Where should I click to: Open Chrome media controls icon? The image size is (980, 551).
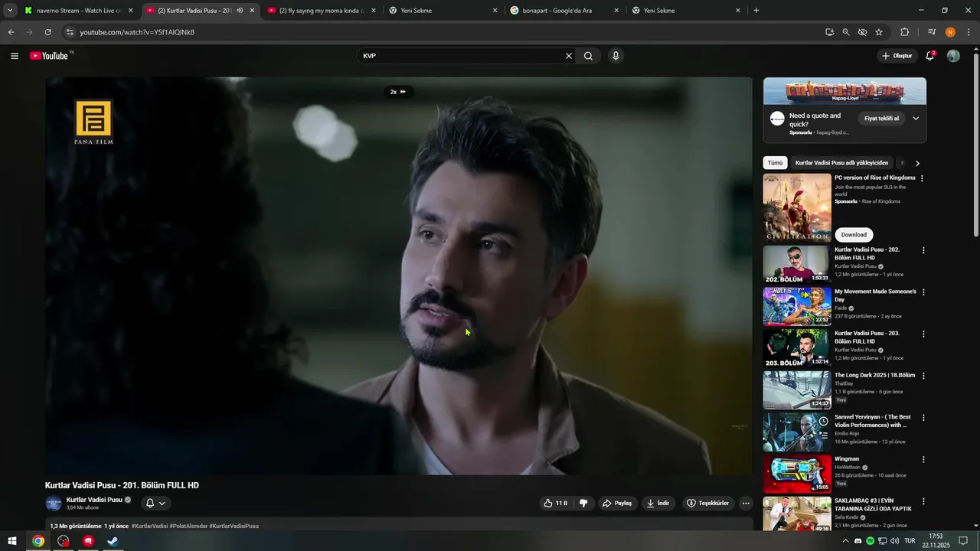click(932, 32)
